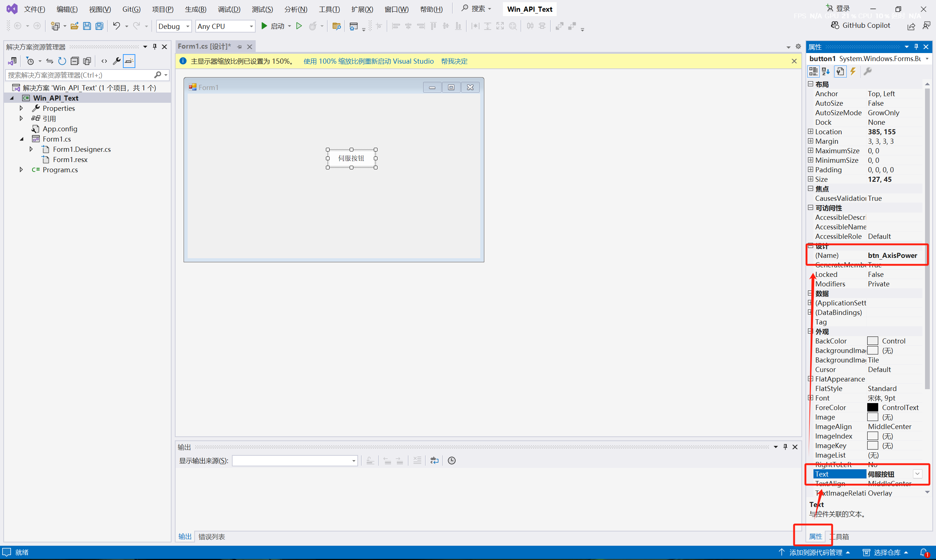Click the Save file toolbar icon
The image size is (936, 560).
coord(87,26)
